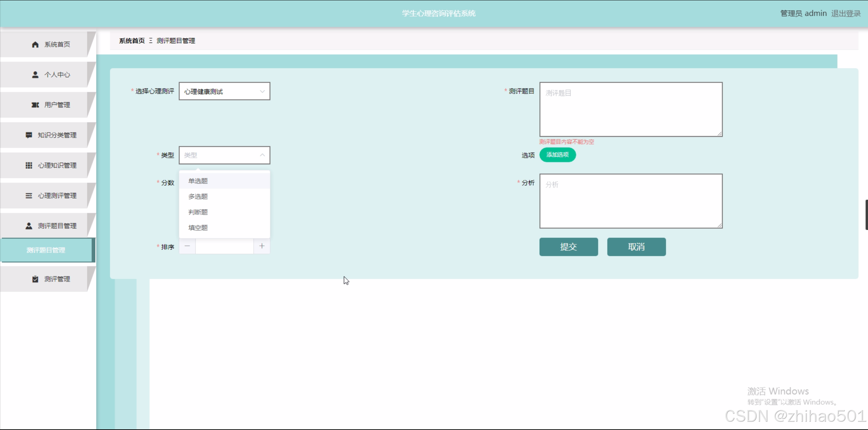The width and height of the screenshot is (868, 430).
Task: Select 填空题 from the type list
Action: click(x=198, y=228)
